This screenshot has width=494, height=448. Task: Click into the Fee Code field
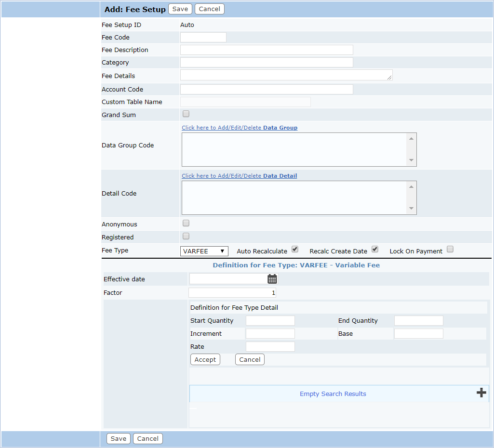pyautogui.click(x=203, y=37)
